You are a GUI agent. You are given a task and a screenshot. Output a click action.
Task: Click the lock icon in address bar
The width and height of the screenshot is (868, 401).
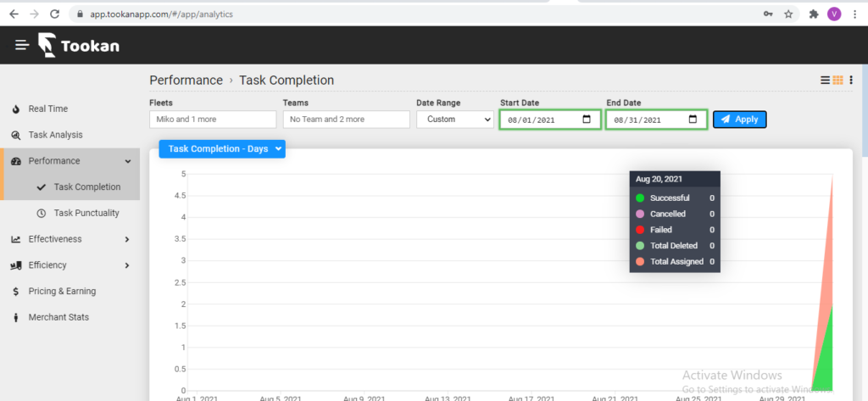(x=81, y=14)
